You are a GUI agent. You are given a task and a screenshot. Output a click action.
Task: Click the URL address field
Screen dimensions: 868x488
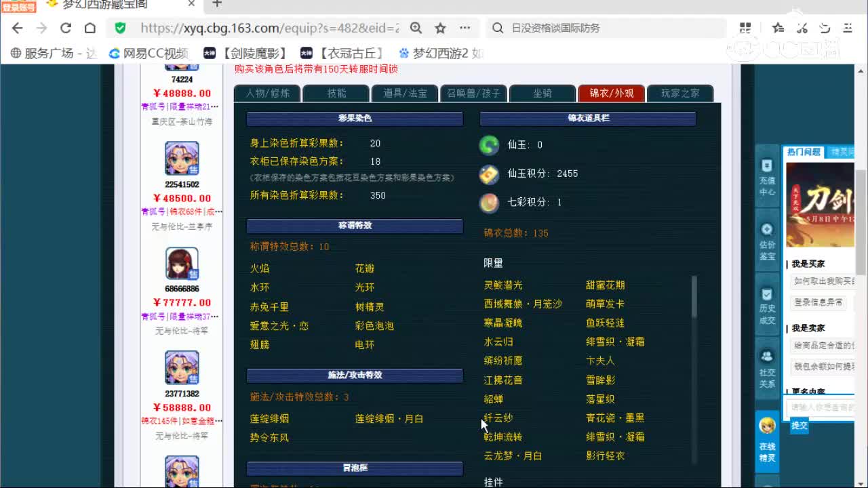[x=270, y=28]
